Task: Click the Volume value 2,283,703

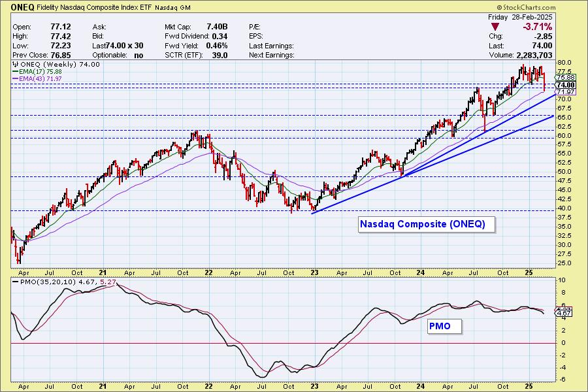Action: [x=534, y=55]
